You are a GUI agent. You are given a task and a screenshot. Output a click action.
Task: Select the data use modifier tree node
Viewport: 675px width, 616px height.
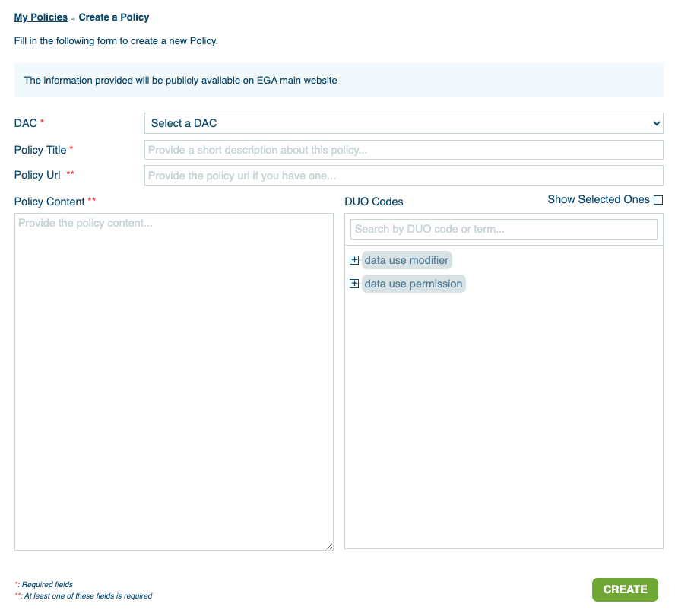pos(407,260)
